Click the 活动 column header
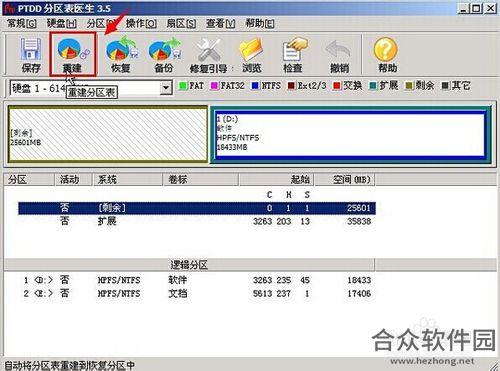This screenshot has height=371, width=500. 73,179
